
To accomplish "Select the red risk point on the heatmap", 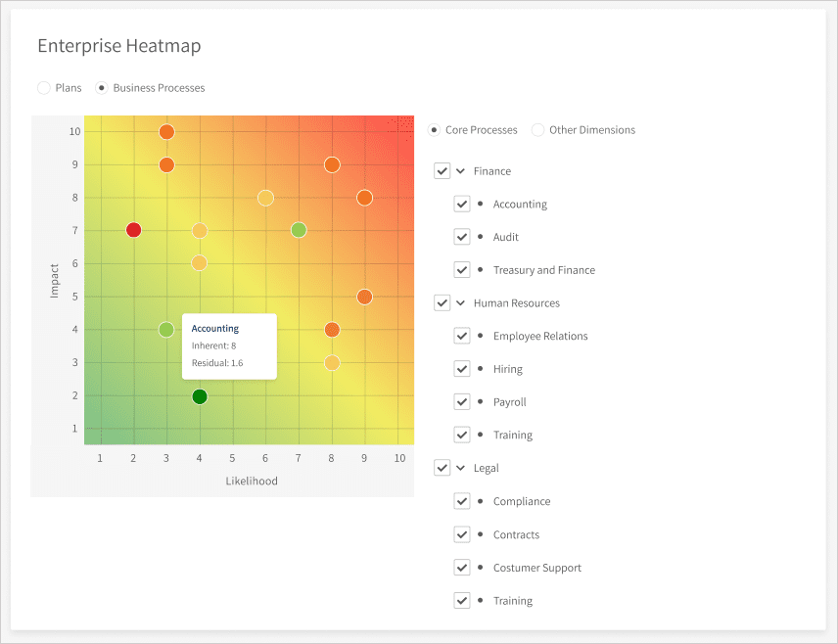I will coord(132,230).
